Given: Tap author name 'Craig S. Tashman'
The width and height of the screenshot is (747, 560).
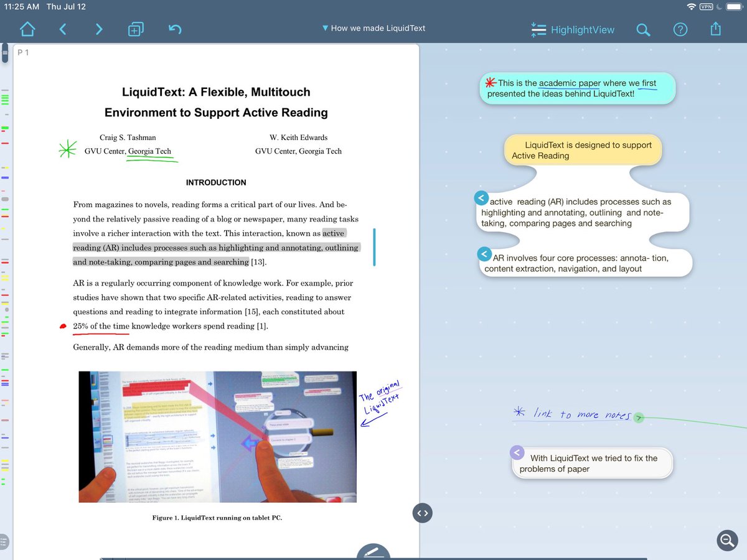Looking at the screenshot, I should click(128, 137).
